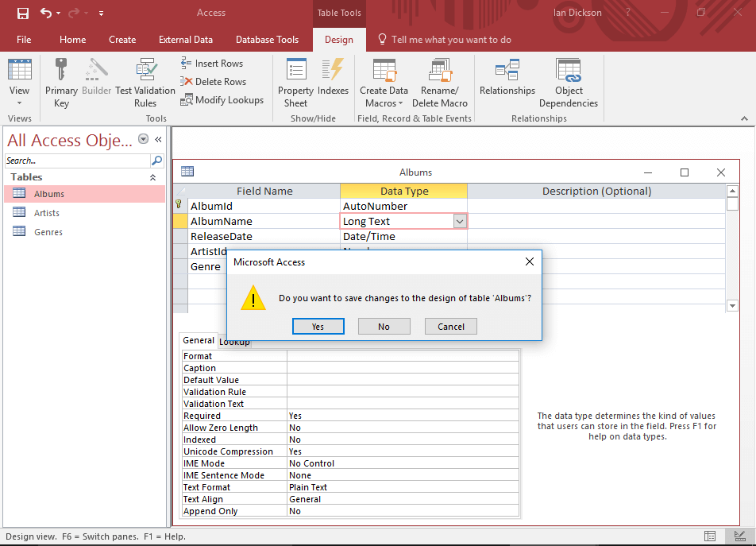The height and width of the screenshot is (546, 756).
Task: Click Cancel in the save dialog
Action: click(450, 327)
